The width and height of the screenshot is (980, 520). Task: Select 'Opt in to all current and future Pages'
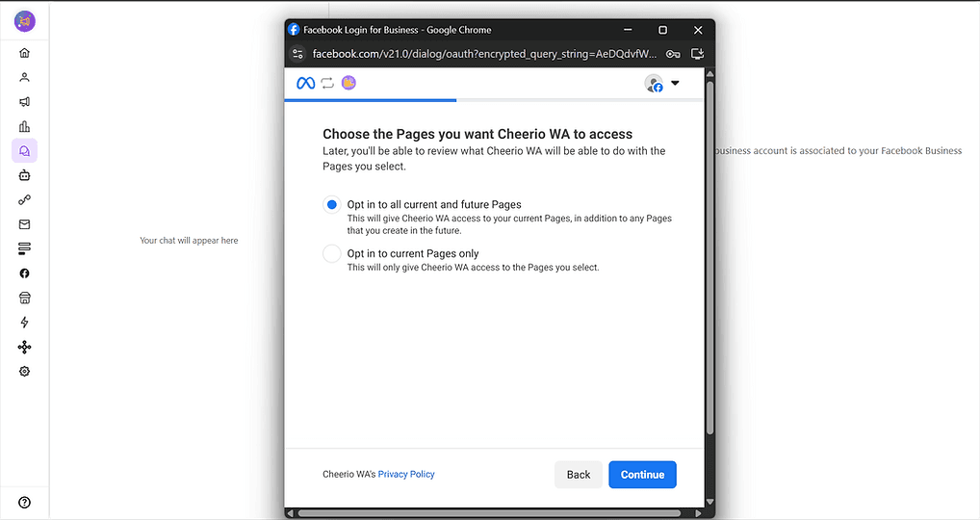pos(332,204)
